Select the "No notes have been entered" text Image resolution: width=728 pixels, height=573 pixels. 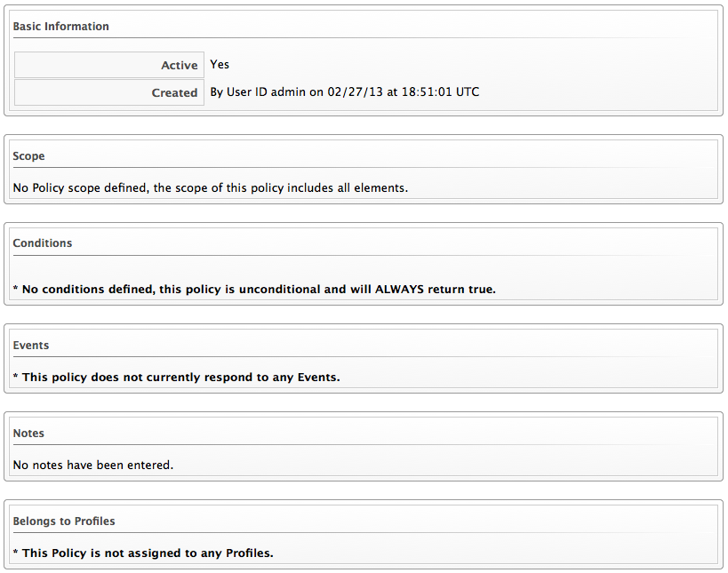pyautogui.click(x=93, y=465)
